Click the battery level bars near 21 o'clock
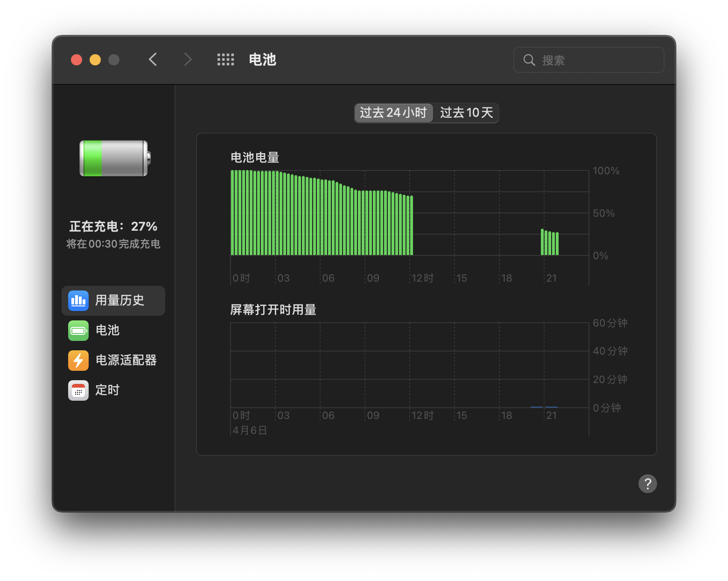 click(x=550, y=243)
